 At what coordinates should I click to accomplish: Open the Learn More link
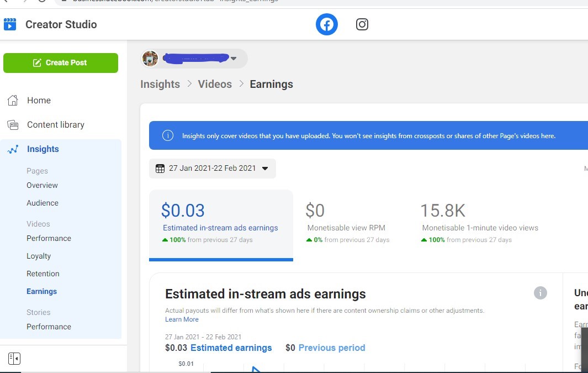[x=182, y=319]
